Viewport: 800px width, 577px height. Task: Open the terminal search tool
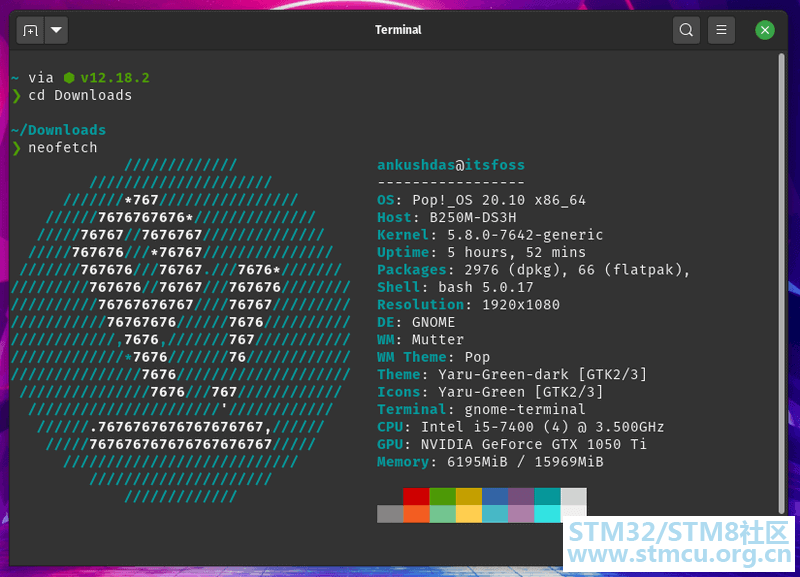pos(686,30)
